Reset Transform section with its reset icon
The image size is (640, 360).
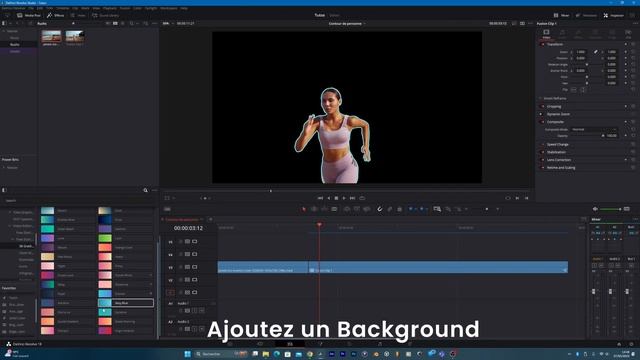pos(633,44)
